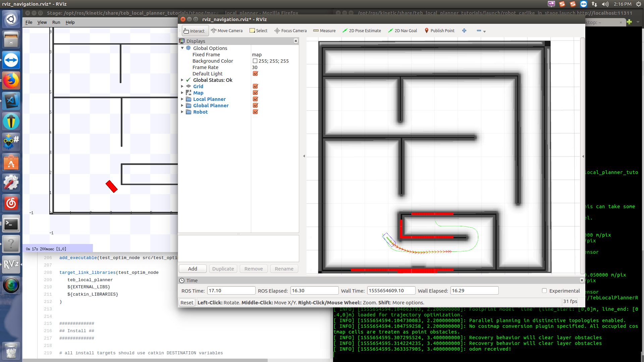The width and height of the screenshot is (644, 362).
Task: Pick the Measure tool
Action: pos(324,31)
